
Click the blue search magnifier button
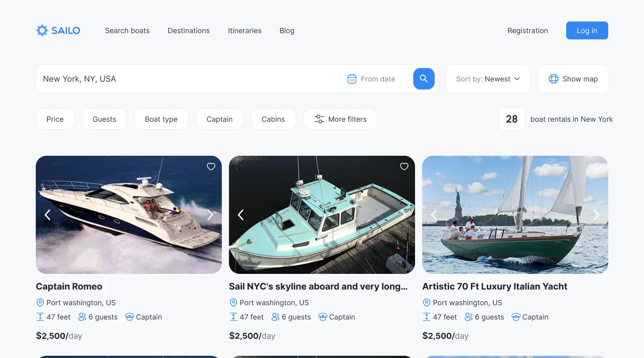(424, 79)
